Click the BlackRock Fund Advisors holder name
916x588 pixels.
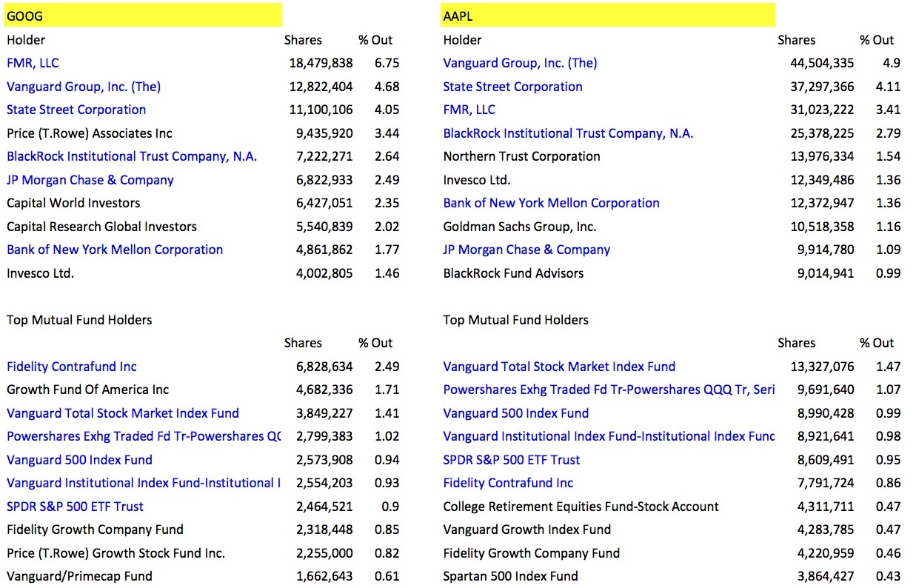513,273
